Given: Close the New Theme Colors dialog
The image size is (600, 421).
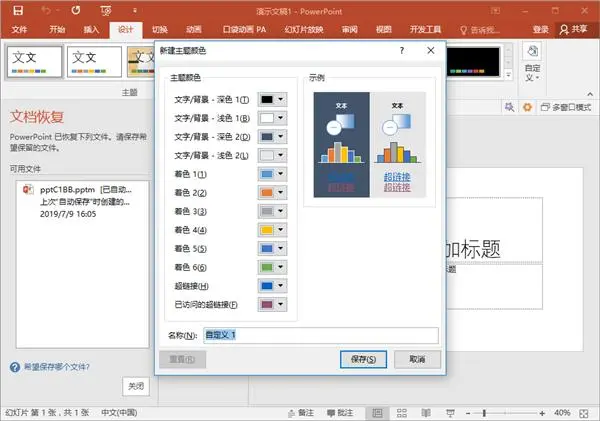Looking at the screenshot, I should pos(430,51).
